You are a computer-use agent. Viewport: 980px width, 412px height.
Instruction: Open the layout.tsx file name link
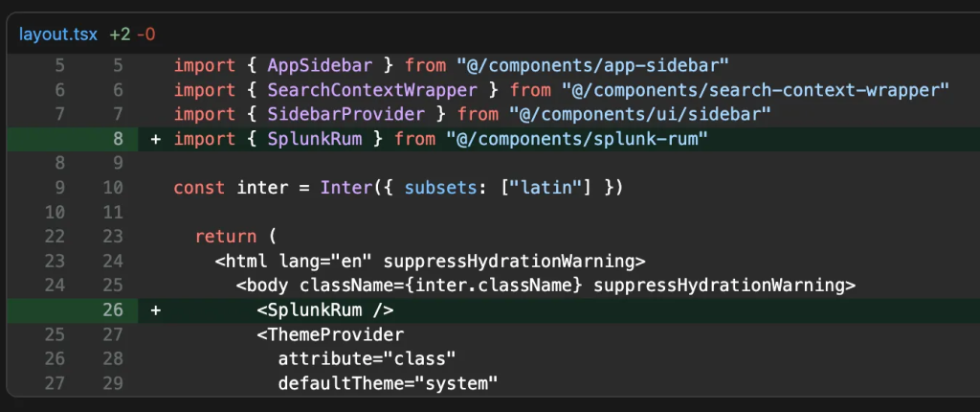click(59, 34)
